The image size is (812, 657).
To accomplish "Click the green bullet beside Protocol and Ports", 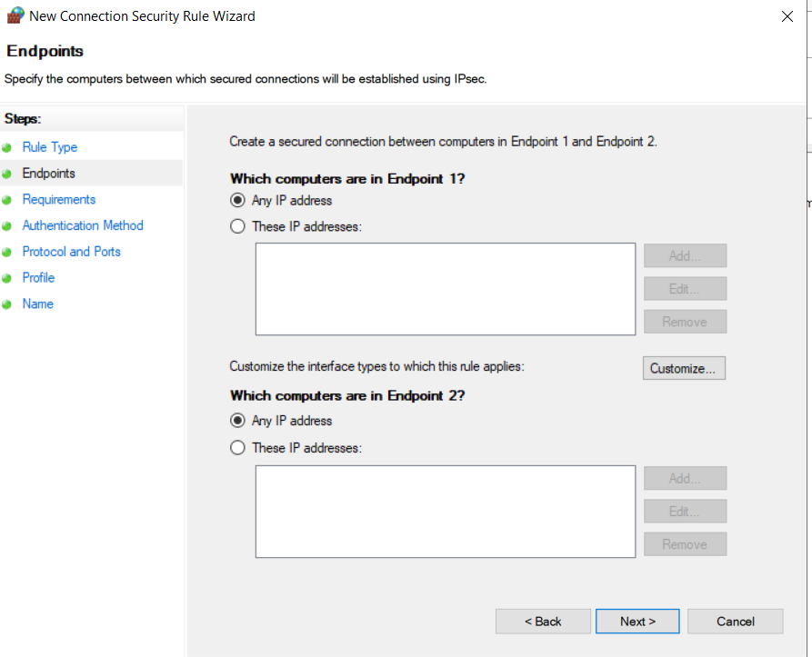I will (6, 253).
